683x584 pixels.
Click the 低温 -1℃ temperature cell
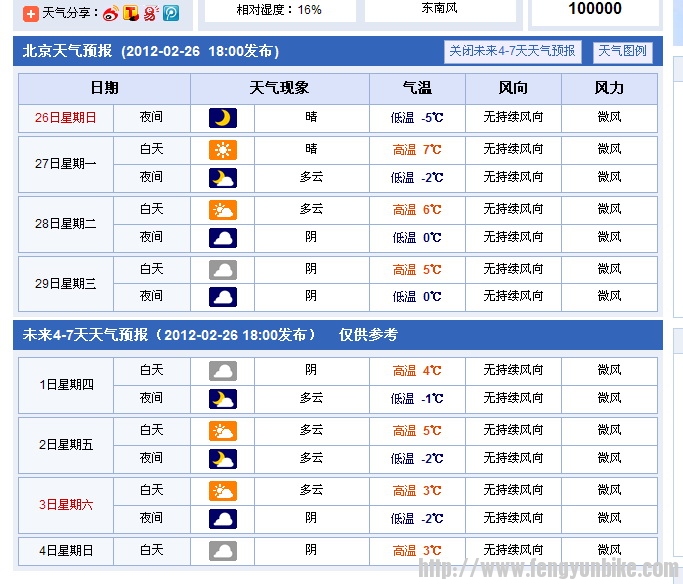pyautogui.click(x=417, y=399)
